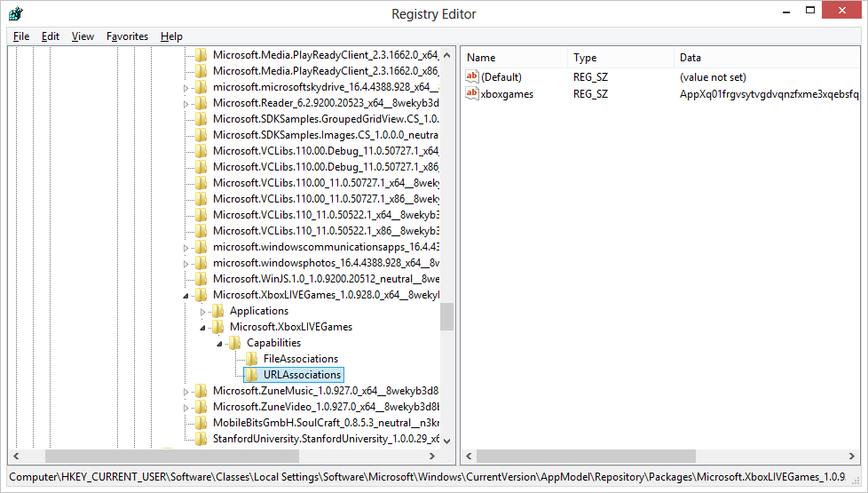Collapse the Microsoft.XboxLIVEGames_1.0.928.0 key
Viewport: 868px width, 493px height.
point(186,297)
